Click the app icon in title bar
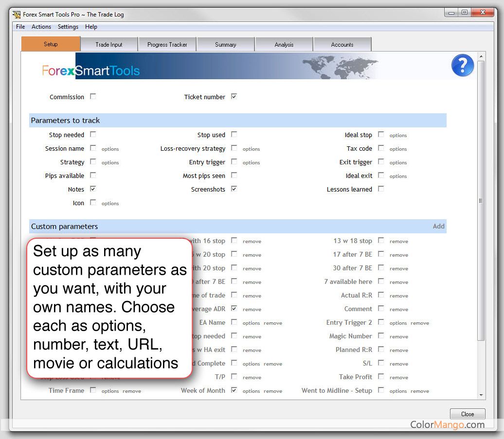The height and width of the screenshot is (439, 504). [17, 15]
